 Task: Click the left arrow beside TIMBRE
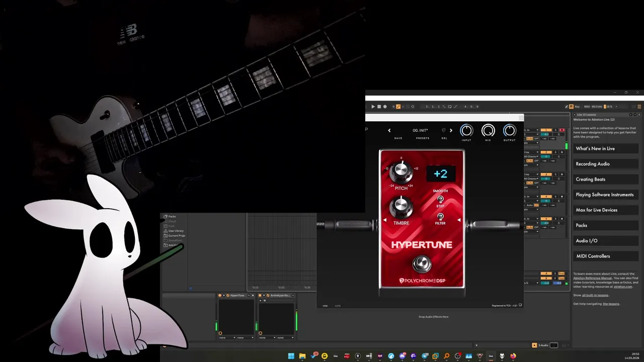[385, 220]
